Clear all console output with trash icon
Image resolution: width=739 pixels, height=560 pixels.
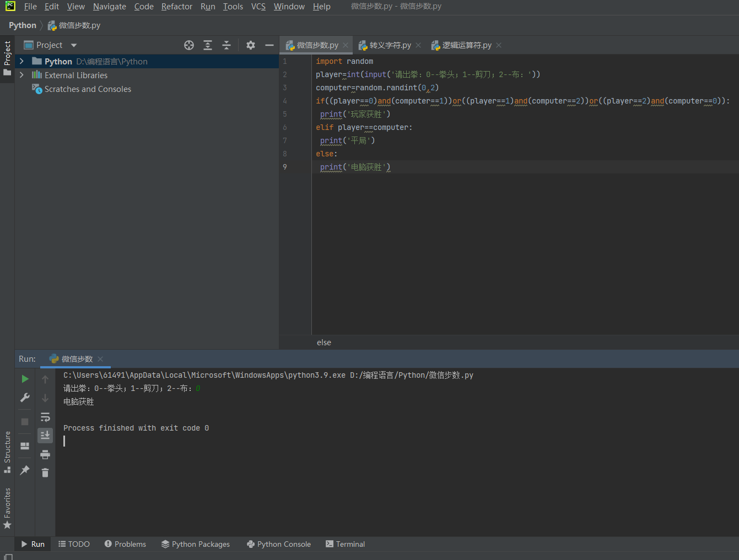coord(45,473)
